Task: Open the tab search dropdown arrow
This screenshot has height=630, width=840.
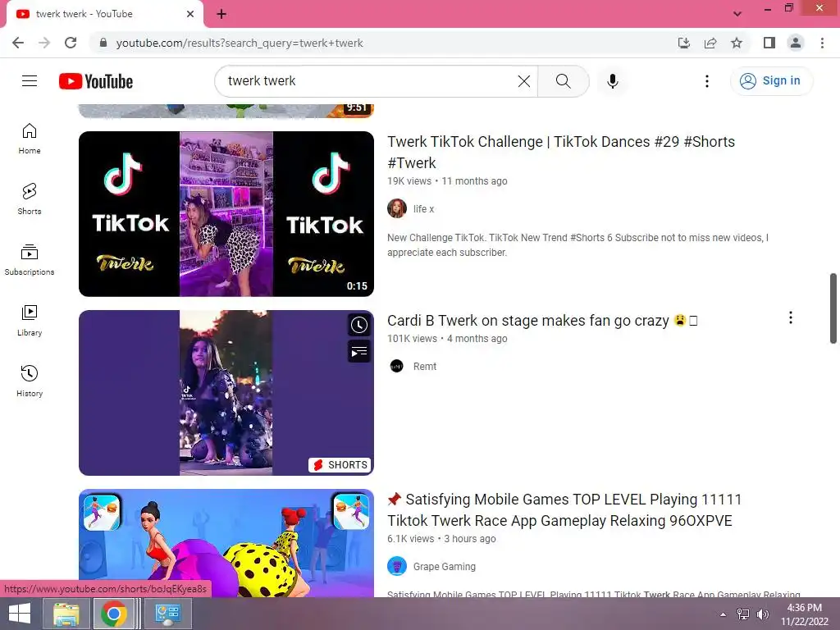Action: [x=737, y=14]
